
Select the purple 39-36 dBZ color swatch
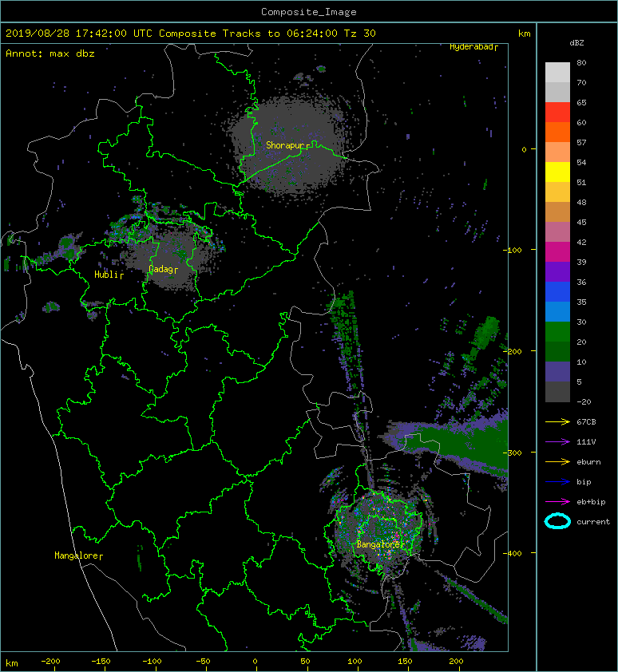[557, 272]
